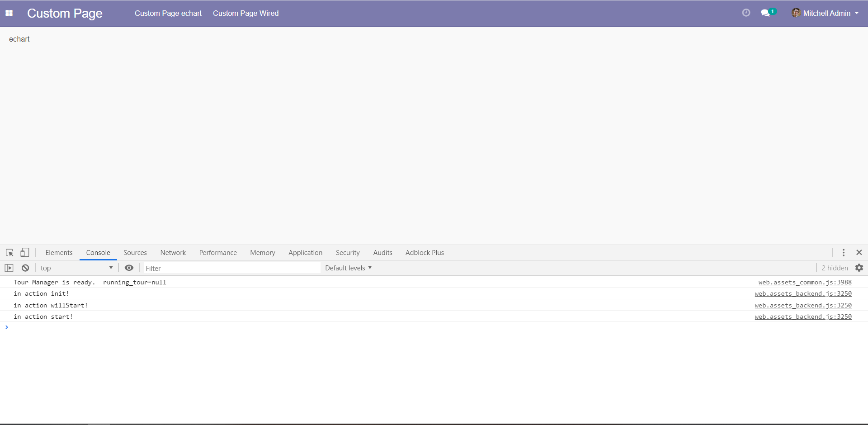Screen dimensions: 868x425
Task: Open the conversations chat icon
Action: [765, 13]
